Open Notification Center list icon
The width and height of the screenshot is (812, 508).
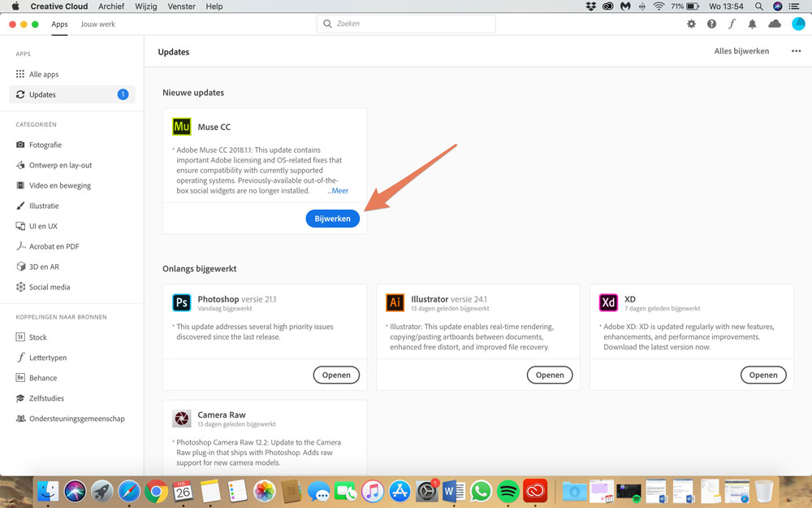pyautogui.click(x=794, y=7)
